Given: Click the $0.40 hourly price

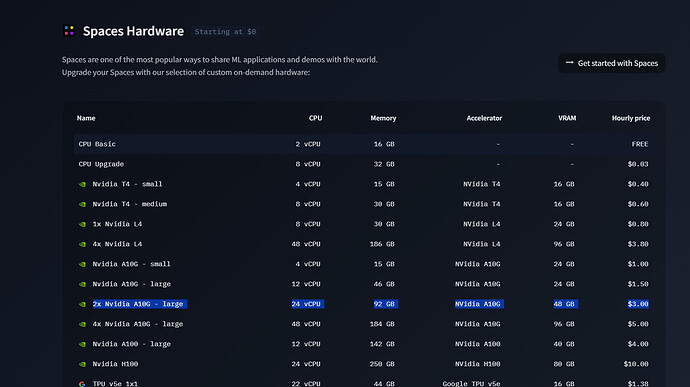Looking at the screenshot, I should 638,184.
